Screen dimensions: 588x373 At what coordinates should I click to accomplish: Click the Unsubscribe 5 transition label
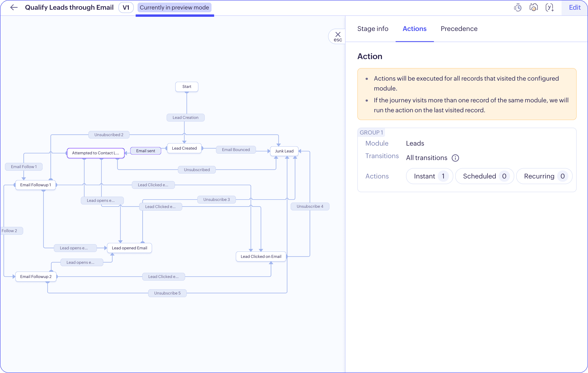pyautogui.click(x=167, y=293)
